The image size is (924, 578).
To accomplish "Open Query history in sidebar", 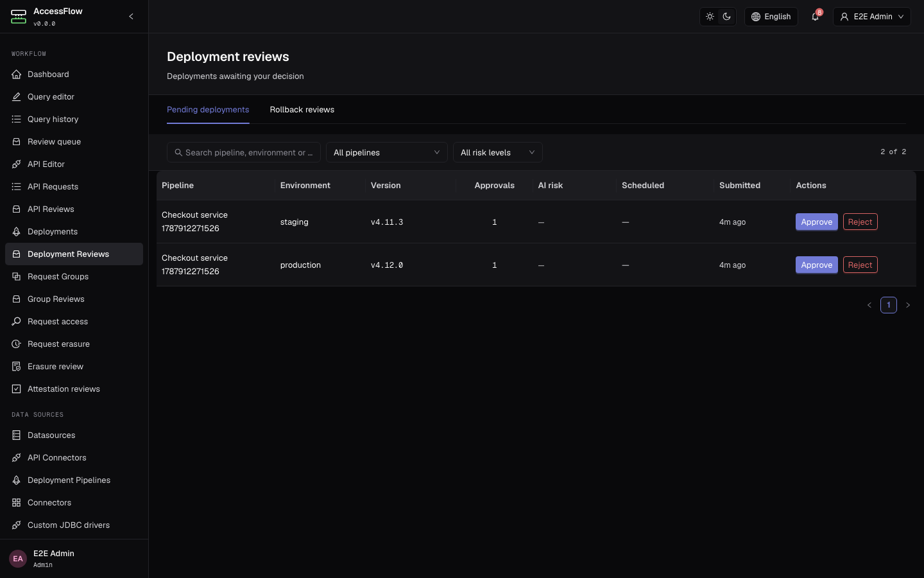I will [x=74, y=119].
